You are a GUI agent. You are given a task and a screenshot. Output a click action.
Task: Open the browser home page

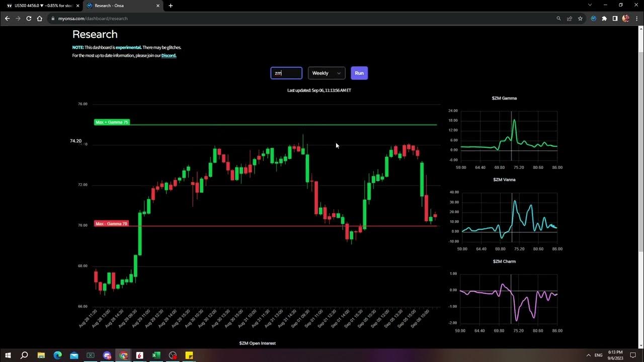tap(40, 18)
